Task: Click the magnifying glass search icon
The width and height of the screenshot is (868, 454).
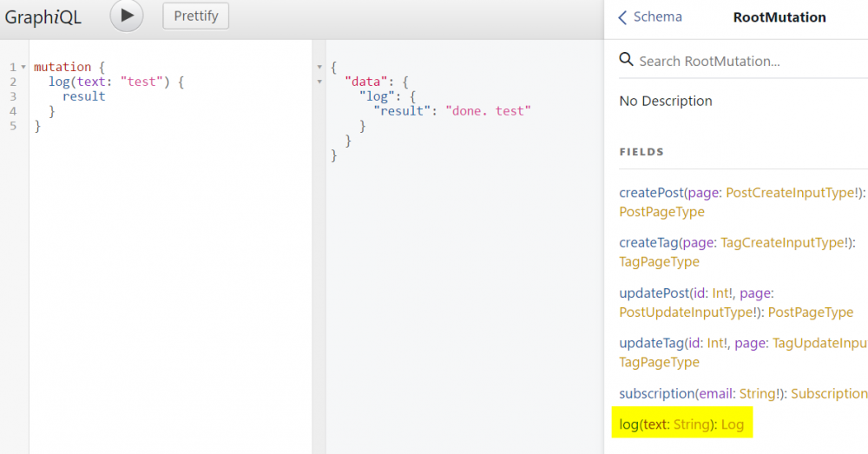Action: (x=626, y=60)
